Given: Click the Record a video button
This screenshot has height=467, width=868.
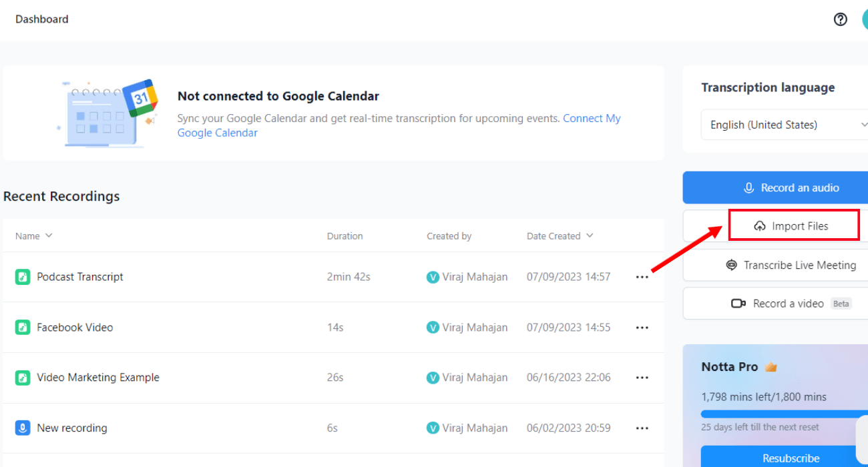Looking at the screenshot, I should point(775,304).
